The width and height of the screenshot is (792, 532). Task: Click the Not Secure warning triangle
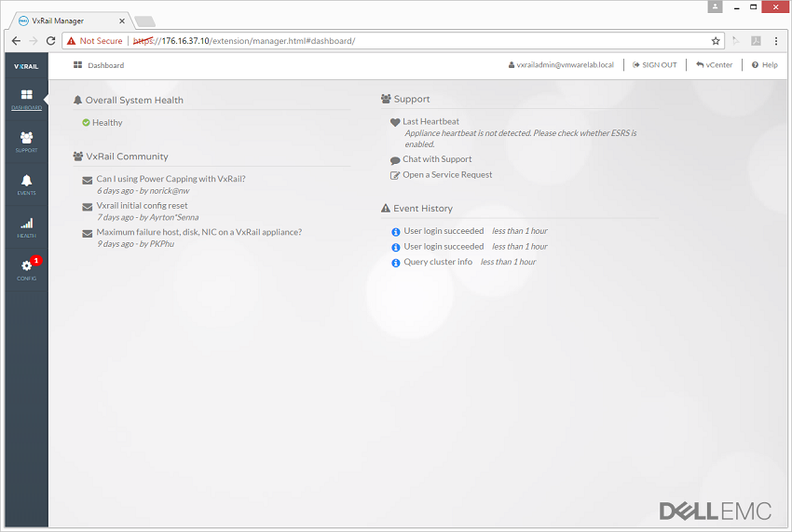(71, 41)
